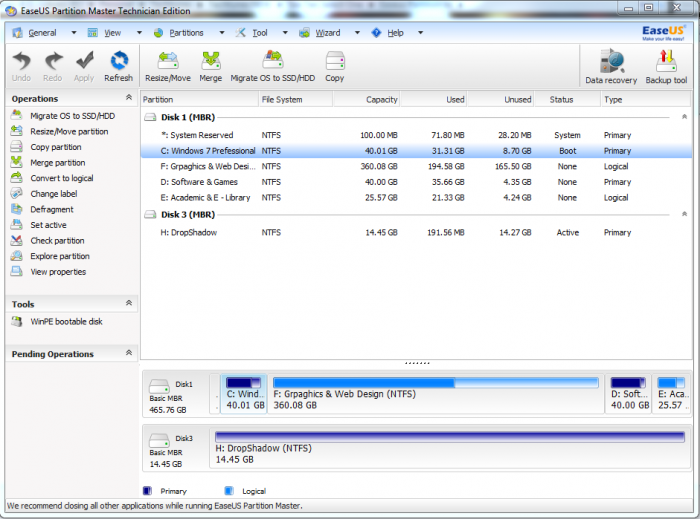Viewport: 700px width, 519px height.
Task: Select the D: Soft partition block in map
Action: tap(629, 394)
